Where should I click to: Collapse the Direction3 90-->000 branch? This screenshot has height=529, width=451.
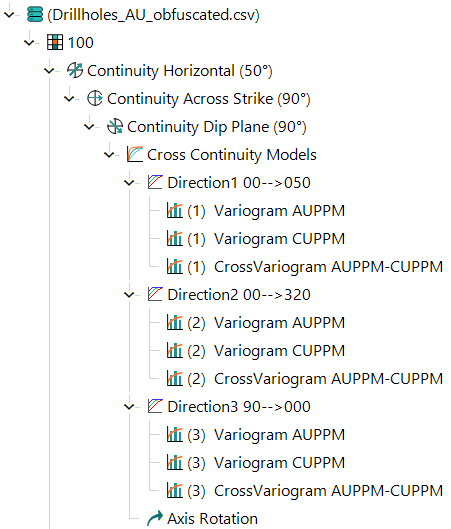pyautogui.click(x=129, y=407)
